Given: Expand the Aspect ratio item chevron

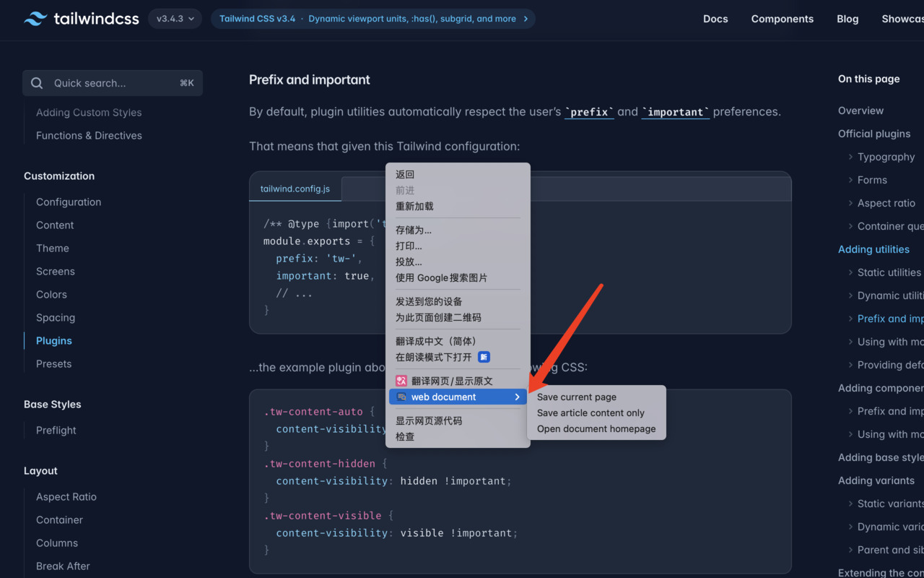Looking at the screenshot, I should (850, 203).
